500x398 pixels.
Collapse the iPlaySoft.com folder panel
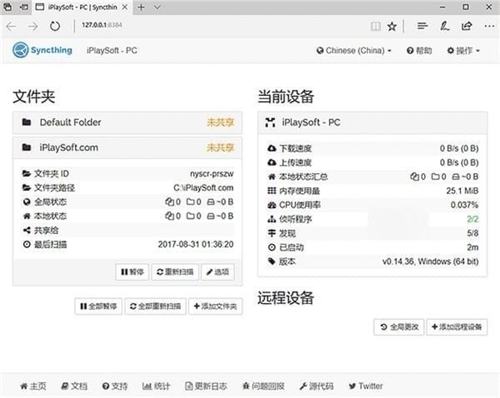(127, 148)
